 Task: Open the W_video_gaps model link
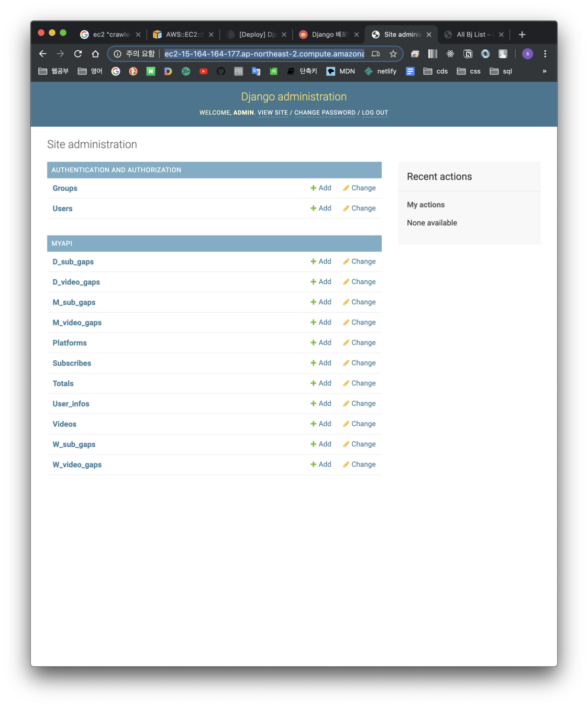[x=77, y=465]
